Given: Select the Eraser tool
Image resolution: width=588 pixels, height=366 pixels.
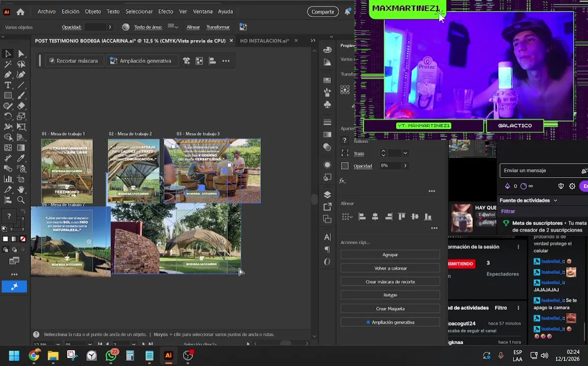Looking at the screenshot, I should (x=21, y=106).
